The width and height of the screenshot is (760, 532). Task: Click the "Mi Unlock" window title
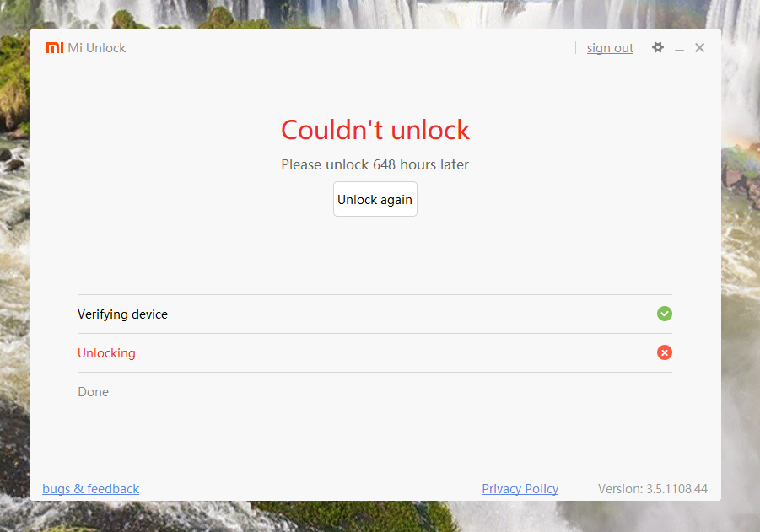tap(97, 48)
